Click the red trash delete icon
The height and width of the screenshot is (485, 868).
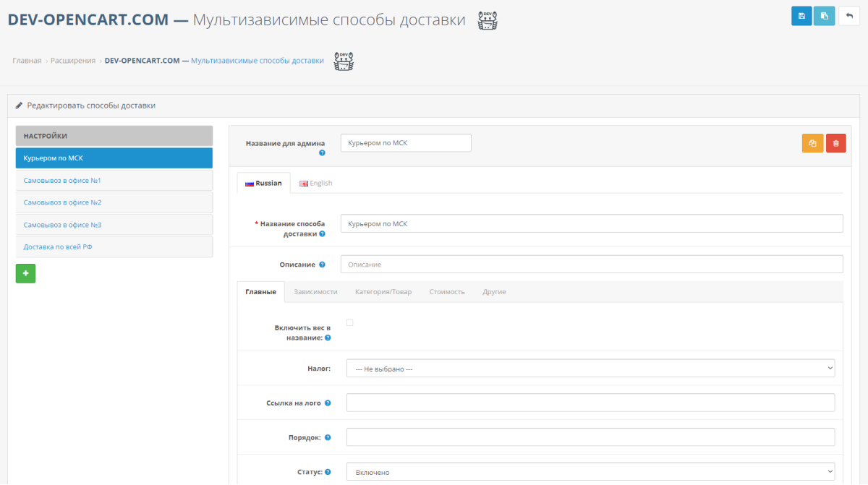coord(835,143)
